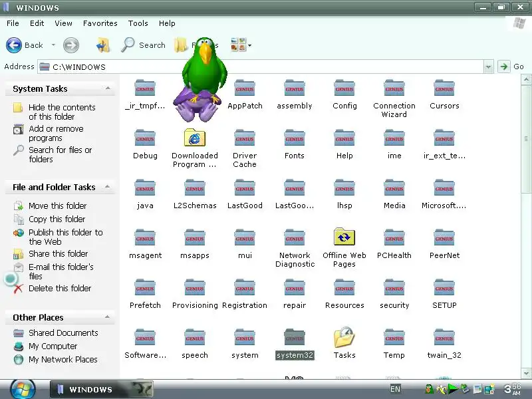Click the Start orb button
The image size is (532, 399).
click(x=23, y=389)
